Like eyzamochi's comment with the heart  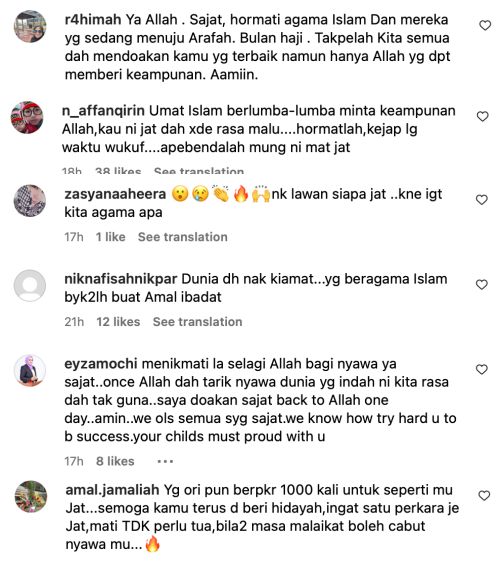[482, 370]
